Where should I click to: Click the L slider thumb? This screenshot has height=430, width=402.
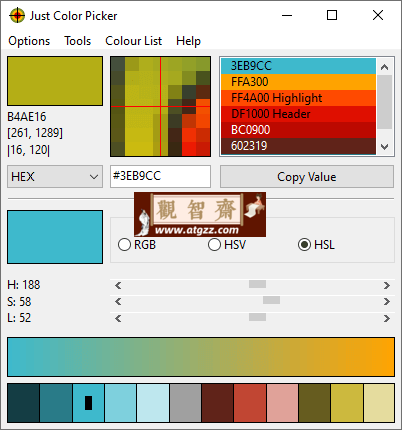pyautogui.click(x=257, y=317)
